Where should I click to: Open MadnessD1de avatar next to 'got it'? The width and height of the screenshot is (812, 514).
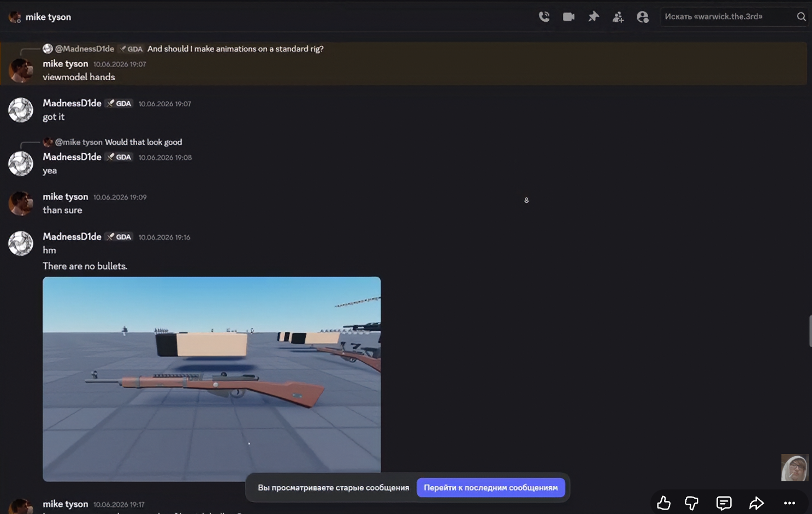tap(21, 110)
